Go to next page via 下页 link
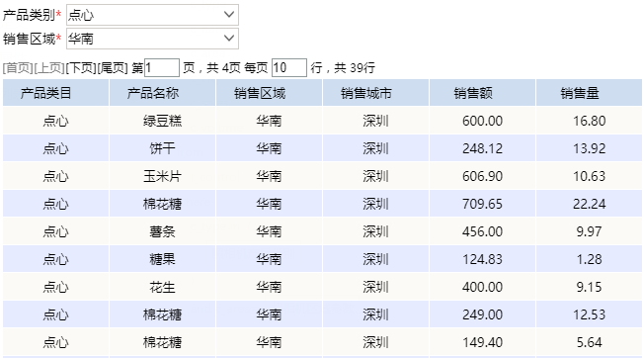 click(x=81, y=68)
